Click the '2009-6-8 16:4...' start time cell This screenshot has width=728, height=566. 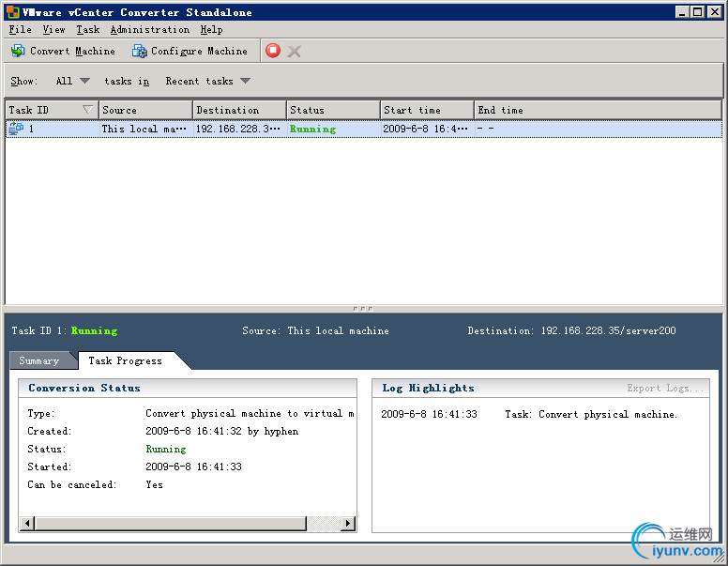coord(425,129)
